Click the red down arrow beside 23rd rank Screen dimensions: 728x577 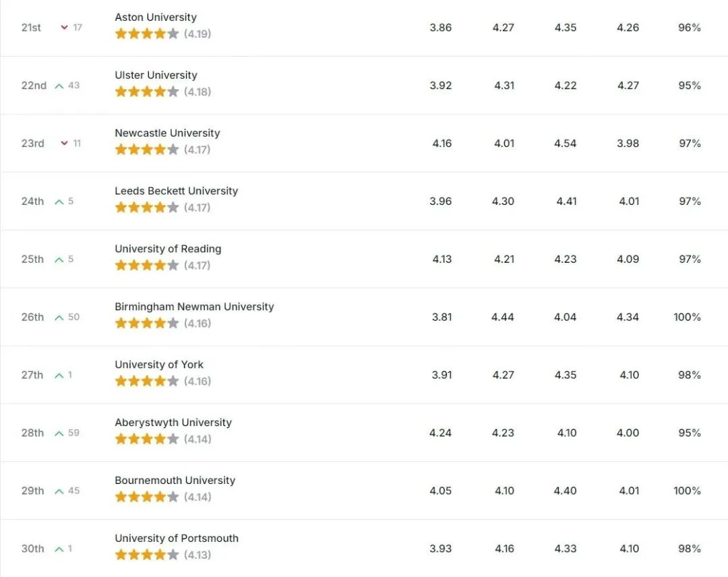[x=65, y=143]
